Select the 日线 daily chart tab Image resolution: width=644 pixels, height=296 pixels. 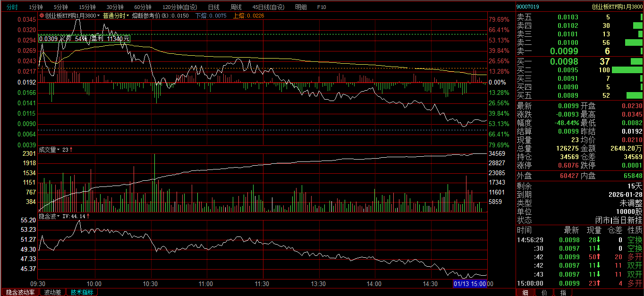coord(214,7)
